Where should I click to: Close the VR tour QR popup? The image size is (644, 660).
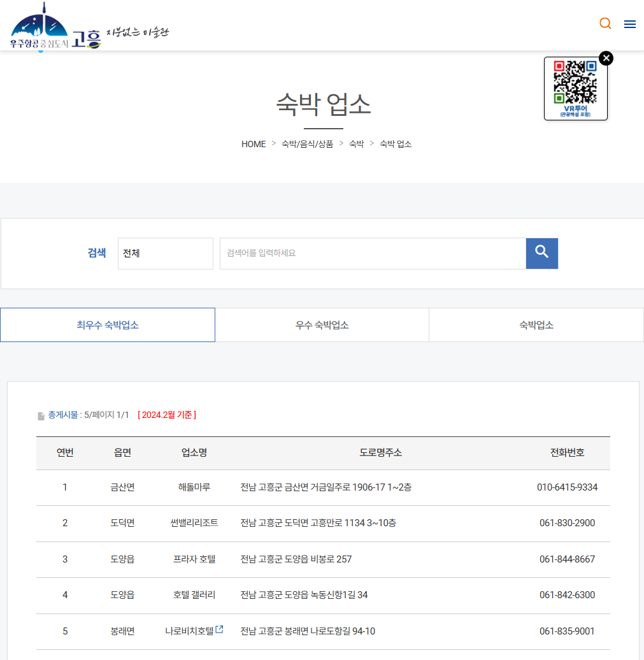click(606, 58)
